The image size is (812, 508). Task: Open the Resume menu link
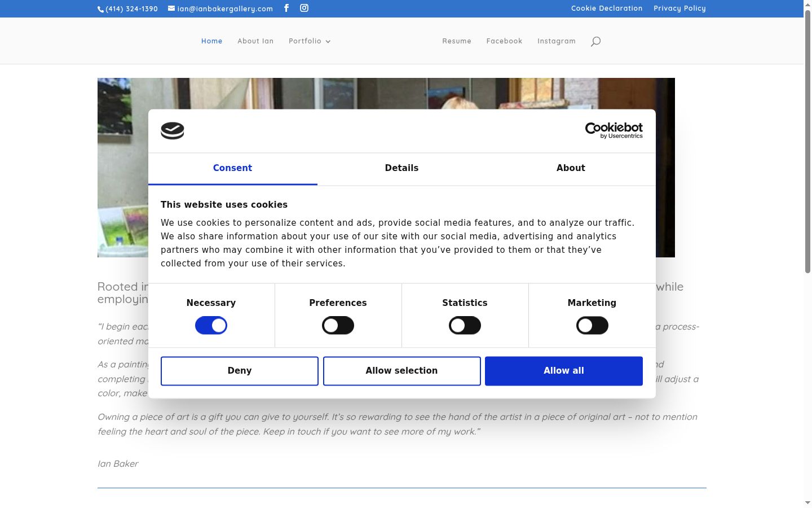[457, 41]
